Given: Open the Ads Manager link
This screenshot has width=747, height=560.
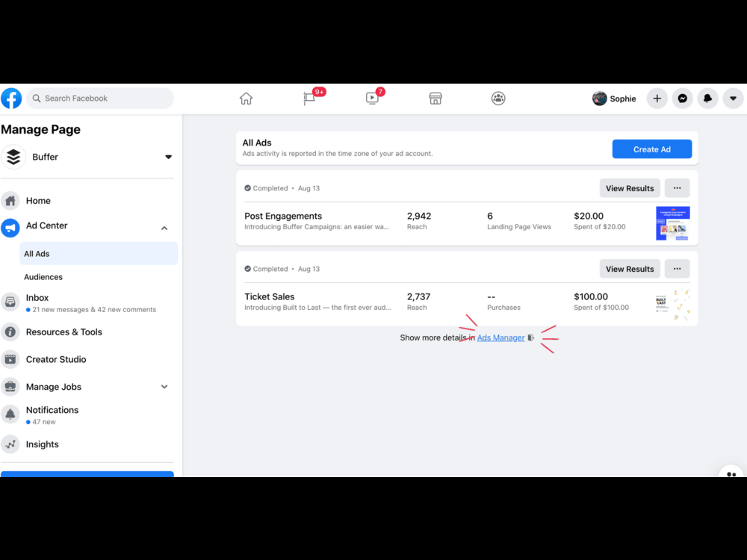Looking at the screenshot, I should [500, 337].
